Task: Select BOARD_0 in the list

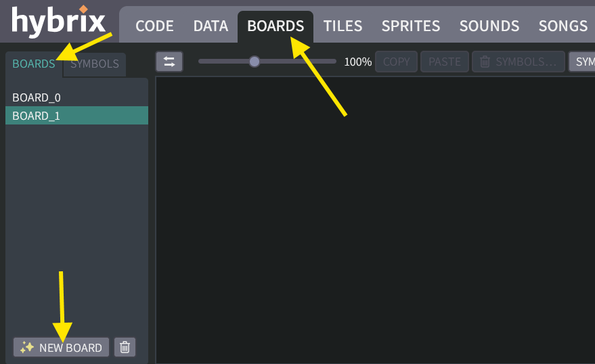Action: click(37, 97)
